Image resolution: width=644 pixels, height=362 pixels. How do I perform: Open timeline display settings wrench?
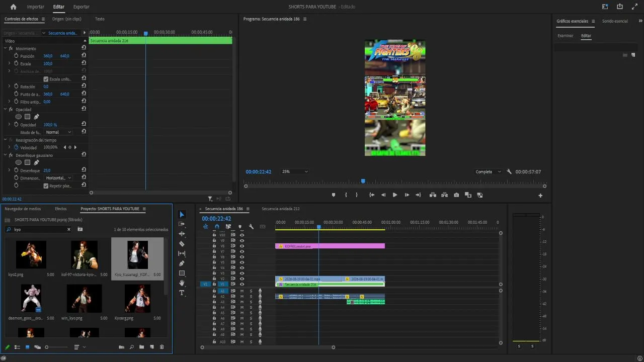pyautogui.click(x=251, y=227)
